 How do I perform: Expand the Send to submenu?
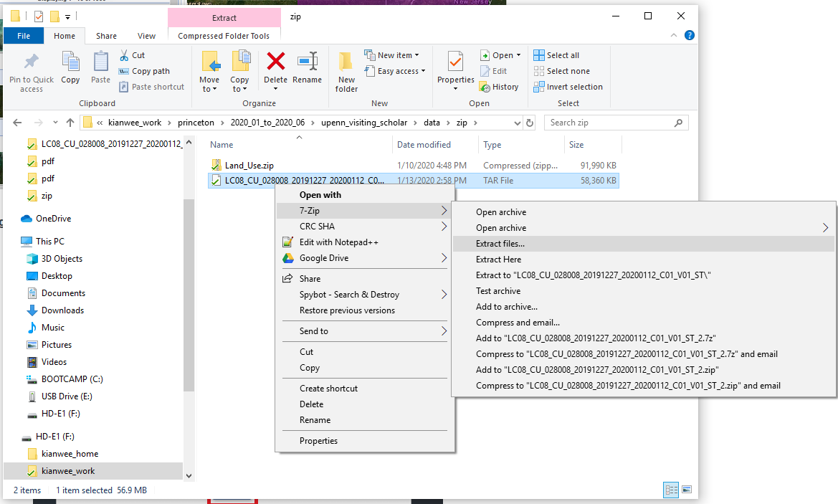(x=364, y=331)
